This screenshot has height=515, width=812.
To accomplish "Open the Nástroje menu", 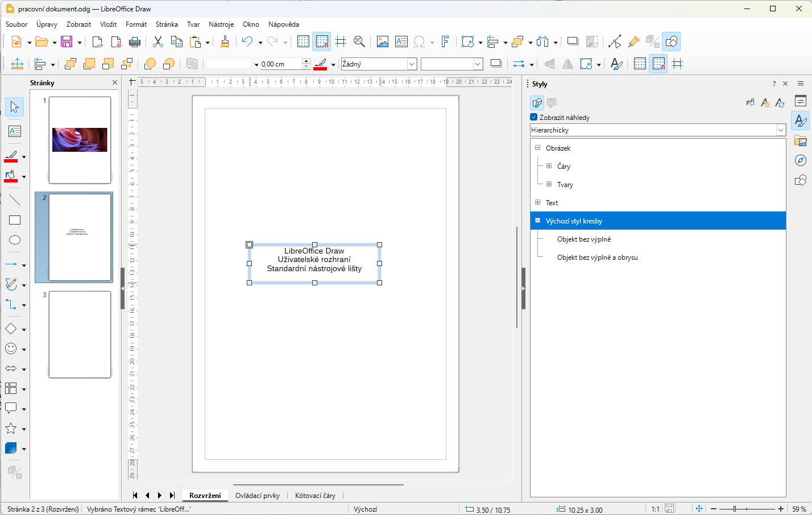I will point(221,24).
